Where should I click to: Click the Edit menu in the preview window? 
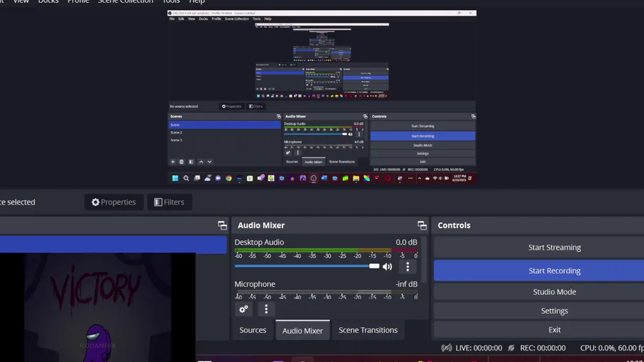pos(181,19)
